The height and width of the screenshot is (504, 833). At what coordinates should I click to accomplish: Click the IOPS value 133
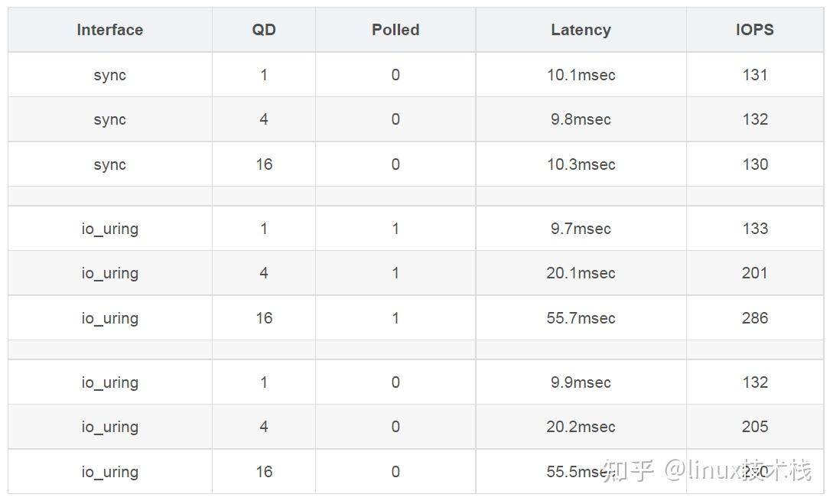tap(754, 229)
